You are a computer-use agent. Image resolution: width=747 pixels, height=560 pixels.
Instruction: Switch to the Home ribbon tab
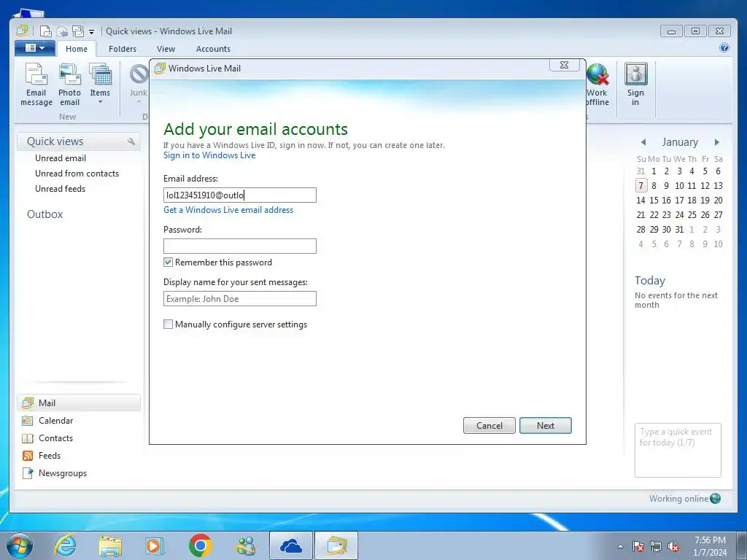pyautogui.click(x=76, y=49)
